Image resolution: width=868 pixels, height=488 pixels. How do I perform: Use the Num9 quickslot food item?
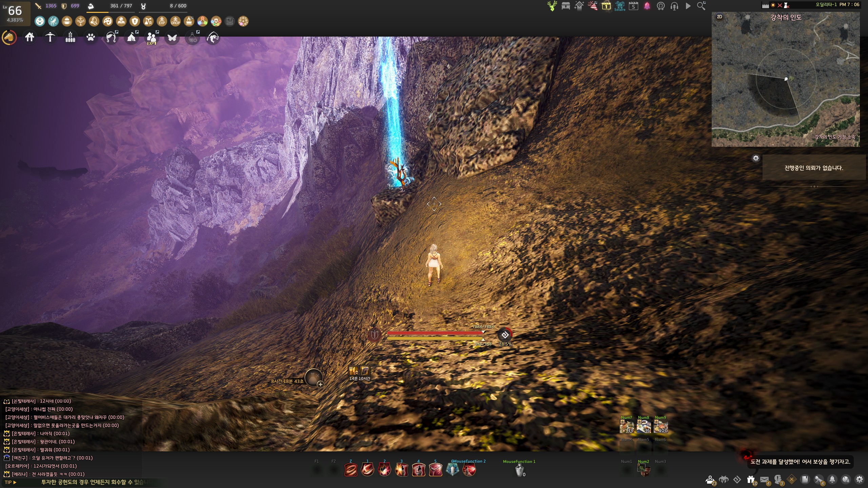click(660, 427)
